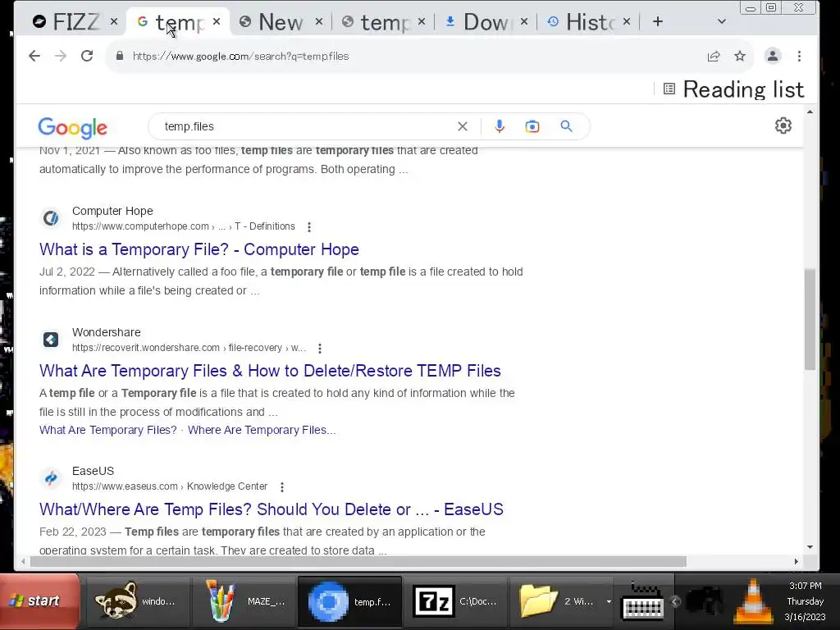Click the scrollbar's bottom down arrow
Screen dimensions: 840x630
(810, 547)
